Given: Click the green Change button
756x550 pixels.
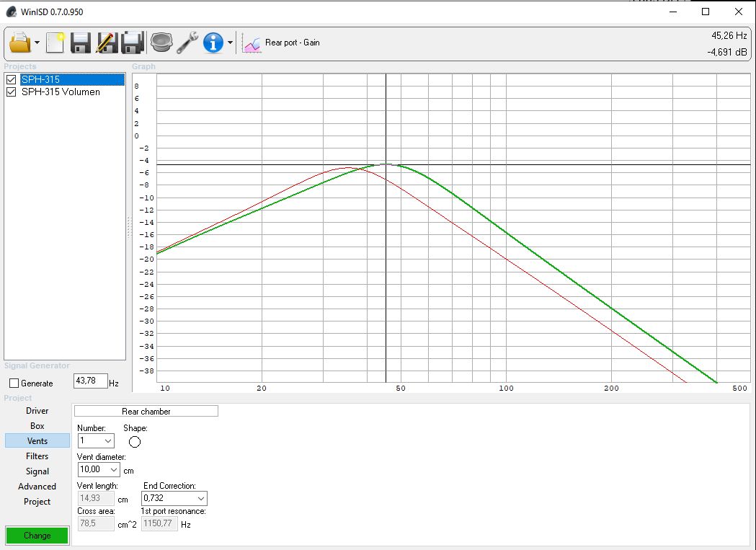Looking at the screenshot, I should (37, 536).
